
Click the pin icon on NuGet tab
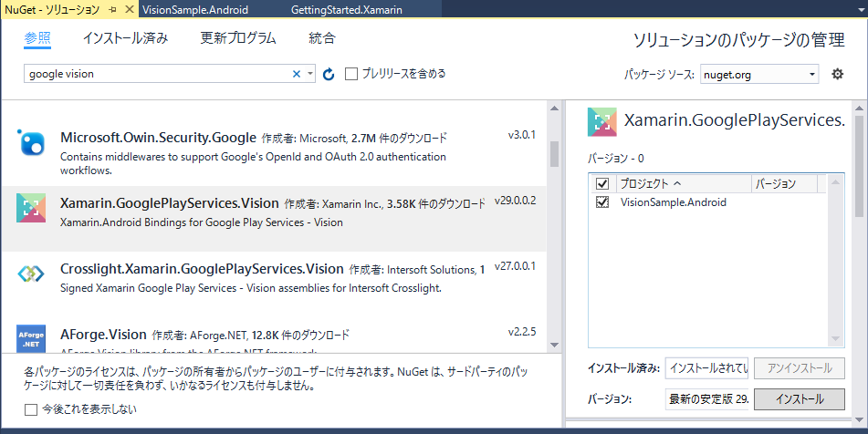click(x=113, y=9)
